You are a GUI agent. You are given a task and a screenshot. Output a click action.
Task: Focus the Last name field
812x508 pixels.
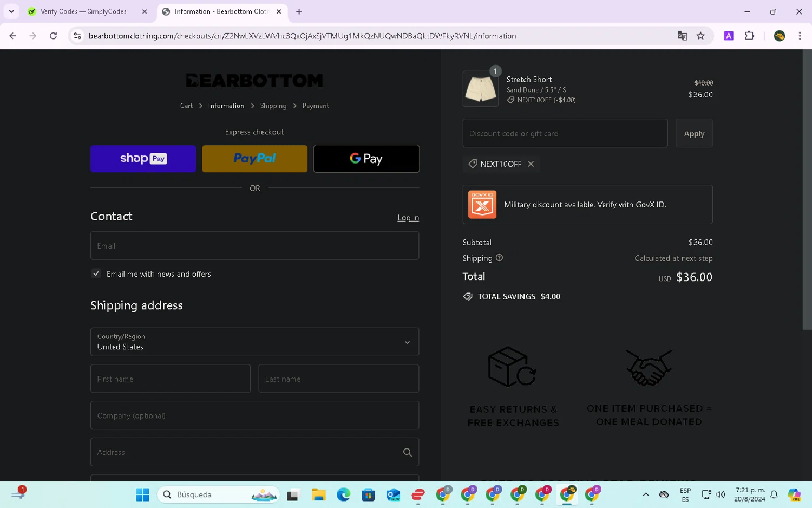(339, 379)
